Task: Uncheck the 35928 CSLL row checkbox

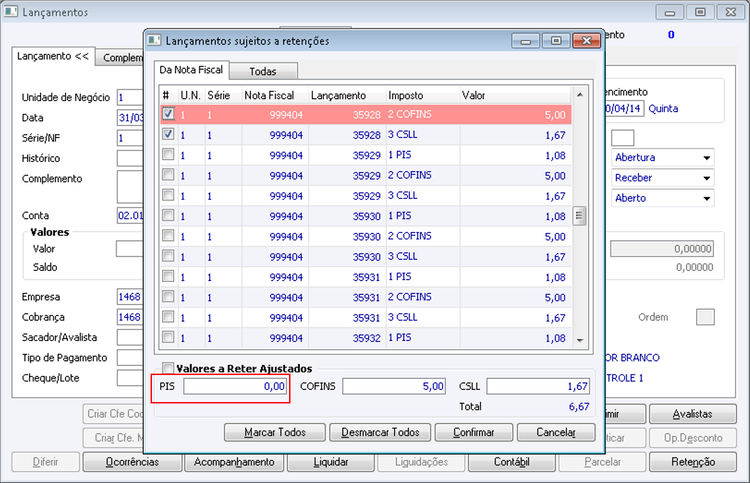Action: click(x=168, y=134)
